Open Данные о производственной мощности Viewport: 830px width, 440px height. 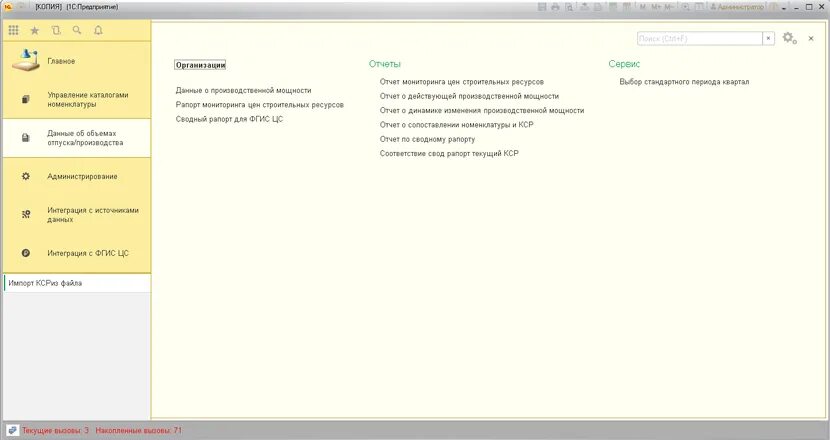pos(243,91)
